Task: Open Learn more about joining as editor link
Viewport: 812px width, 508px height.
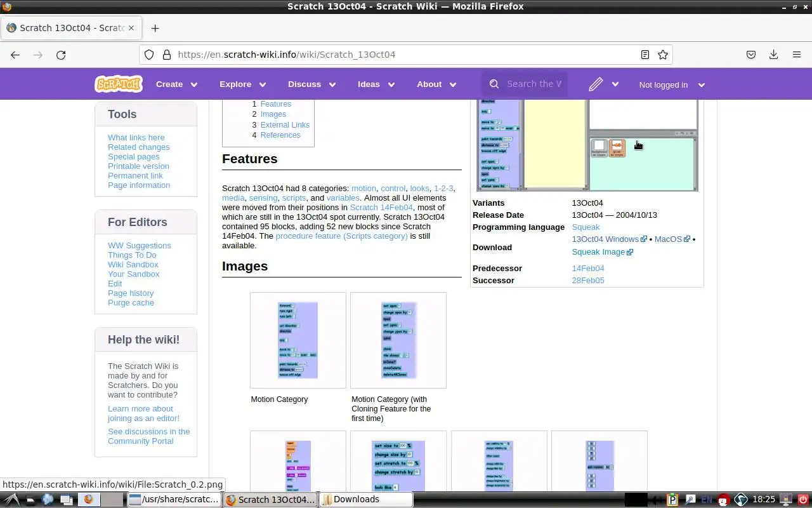Action: (x=143, y=413)
